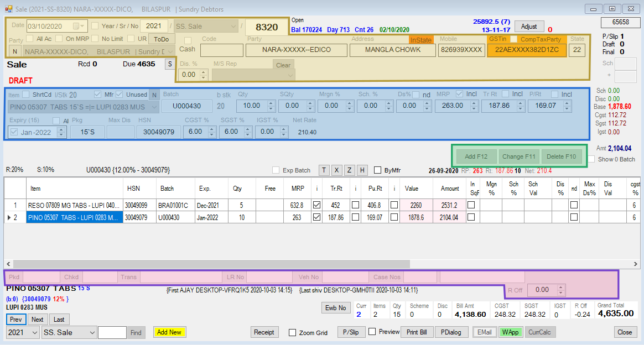The width and height of the screenshot is (644, 345).
Task: Click the S button beside Due amount
Action: click(x=170, y=64)
